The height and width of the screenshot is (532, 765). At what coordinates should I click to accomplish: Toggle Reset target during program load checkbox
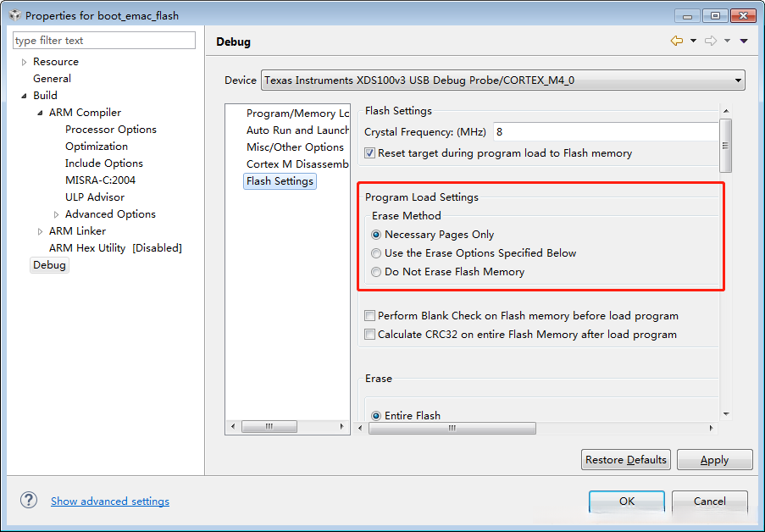[370, 153]
